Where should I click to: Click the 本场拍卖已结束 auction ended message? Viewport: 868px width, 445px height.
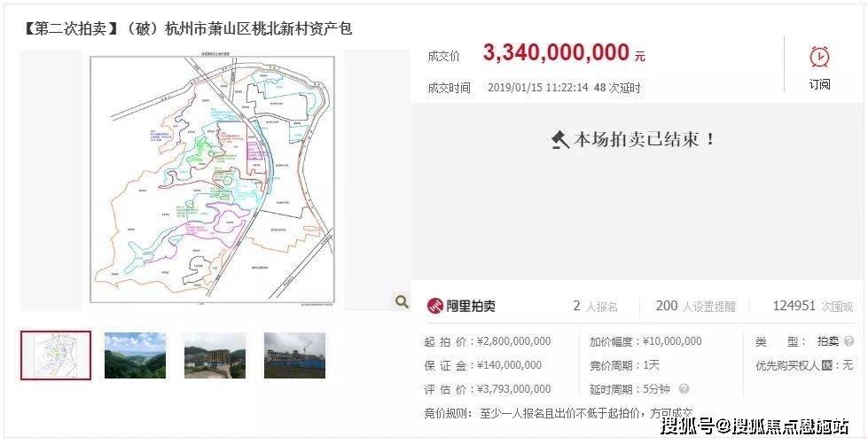tap(645, 139)
